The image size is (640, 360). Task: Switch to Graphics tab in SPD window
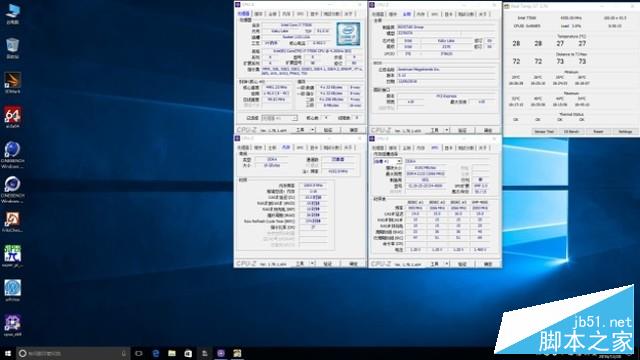point(449,148)
